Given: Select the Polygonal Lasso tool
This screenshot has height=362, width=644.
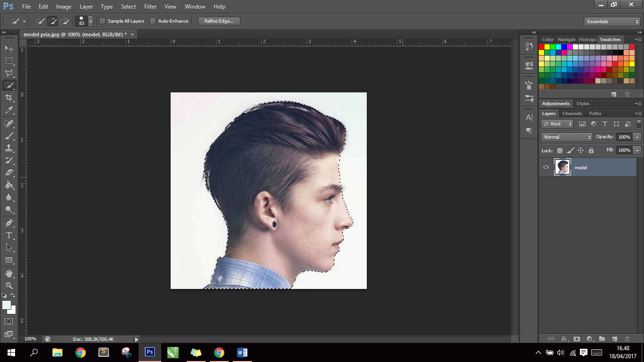Looking at the screenshot, I should point(8,72).
